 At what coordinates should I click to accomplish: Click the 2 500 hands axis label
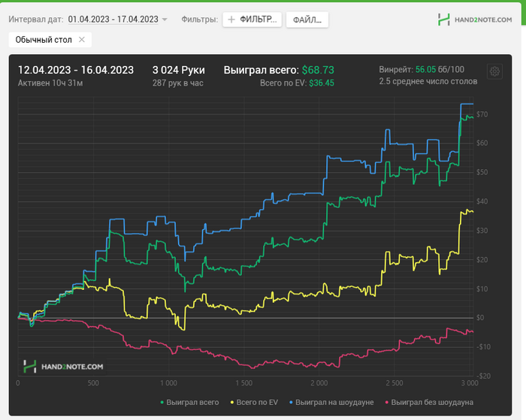point(394,383)
